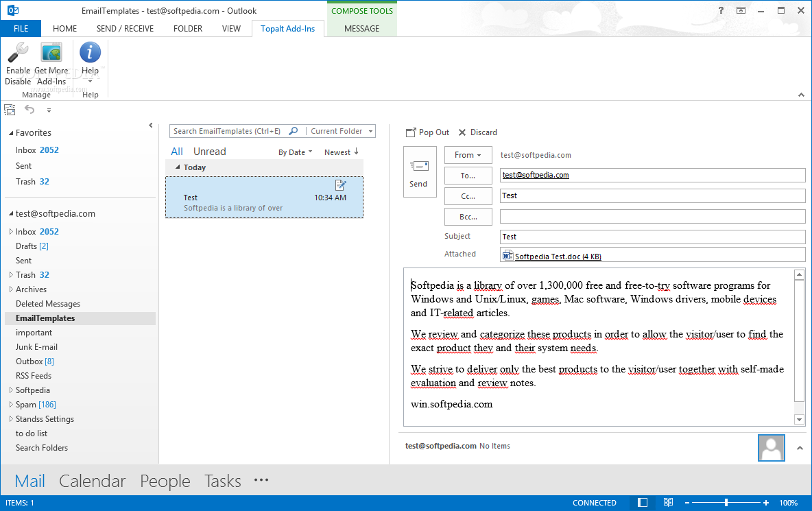The image size is (812, 511).
Task: Discard the draft message
Action: click(x=477, y=132)
